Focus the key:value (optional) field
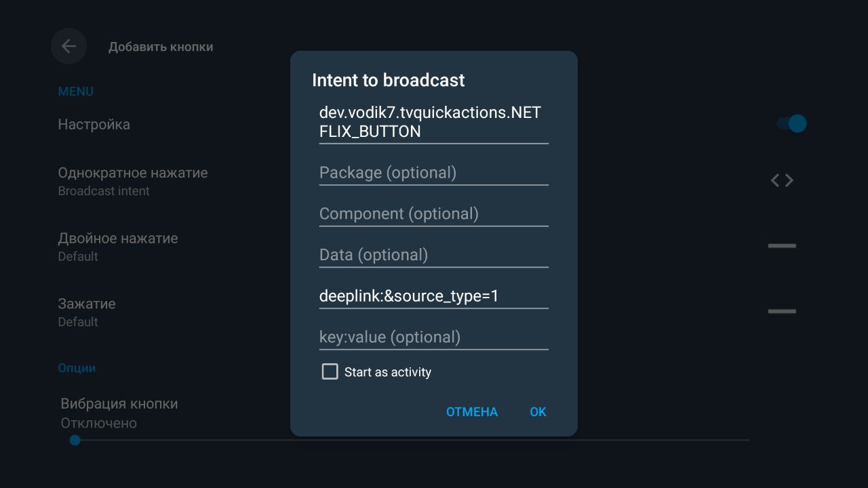Viewport: 868px width, 488px height. coord(433,338)
